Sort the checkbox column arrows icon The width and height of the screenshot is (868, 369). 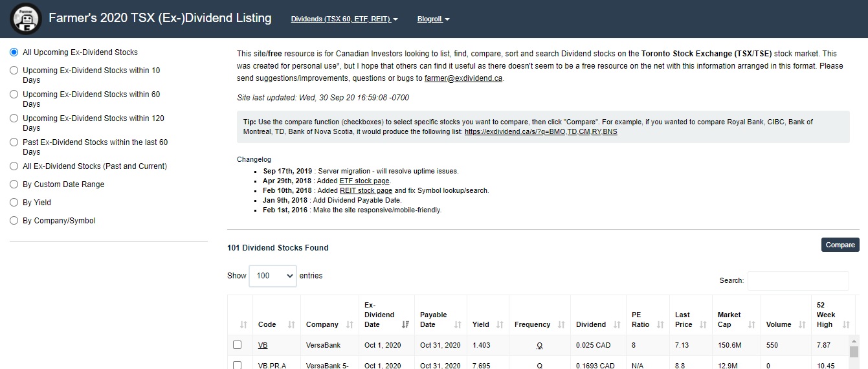click(x=243, y=325)
